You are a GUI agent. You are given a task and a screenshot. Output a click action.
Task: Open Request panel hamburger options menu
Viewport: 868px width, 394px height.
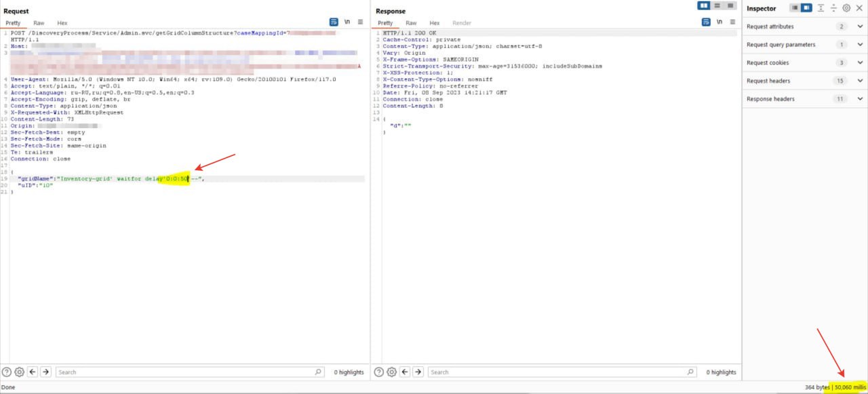pos(361,22)
